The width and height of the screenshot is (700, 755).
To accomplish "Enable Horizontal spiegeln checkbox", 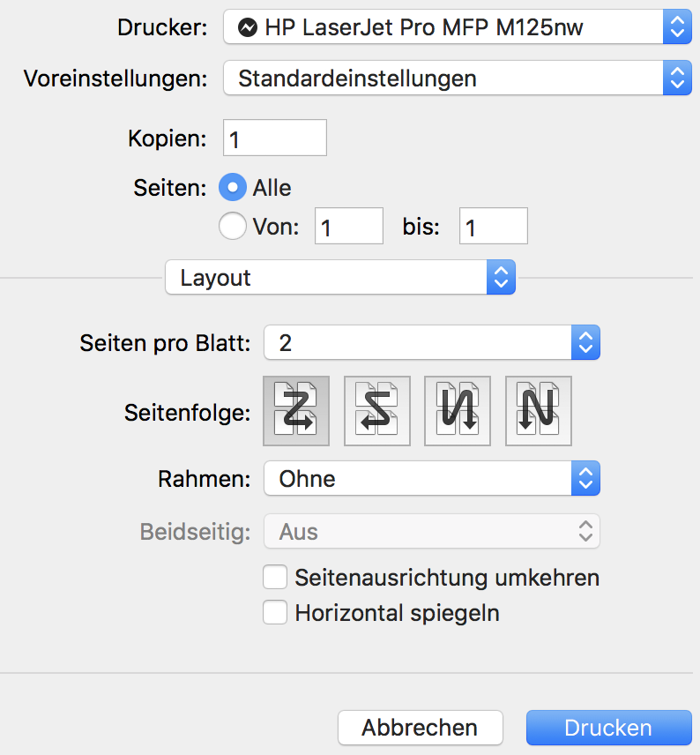I will click(x=275, y=612).
